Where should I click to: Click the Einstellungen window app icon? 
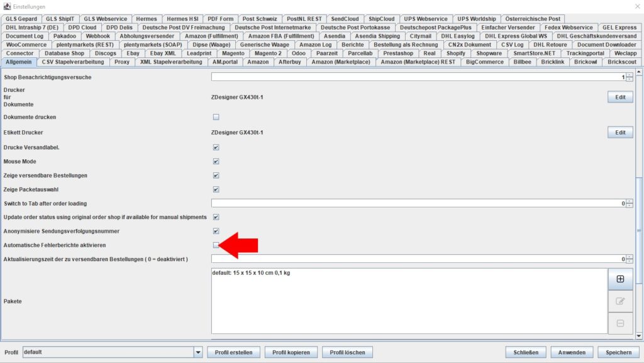tap(7, 6)
